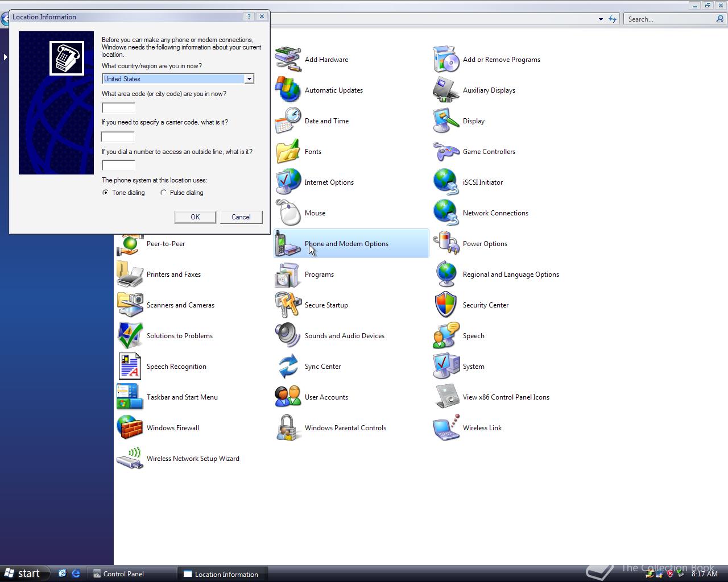The image size is (728, 582).
Task: Open the Wireless Network Setup Wizard icon
Action: pyautogui.click(x=130, y=458)
